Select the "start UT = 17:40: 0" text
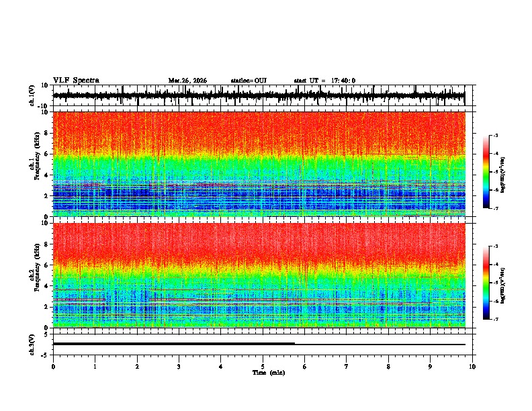This screenshot has height=411, width=532. point(324,81)
